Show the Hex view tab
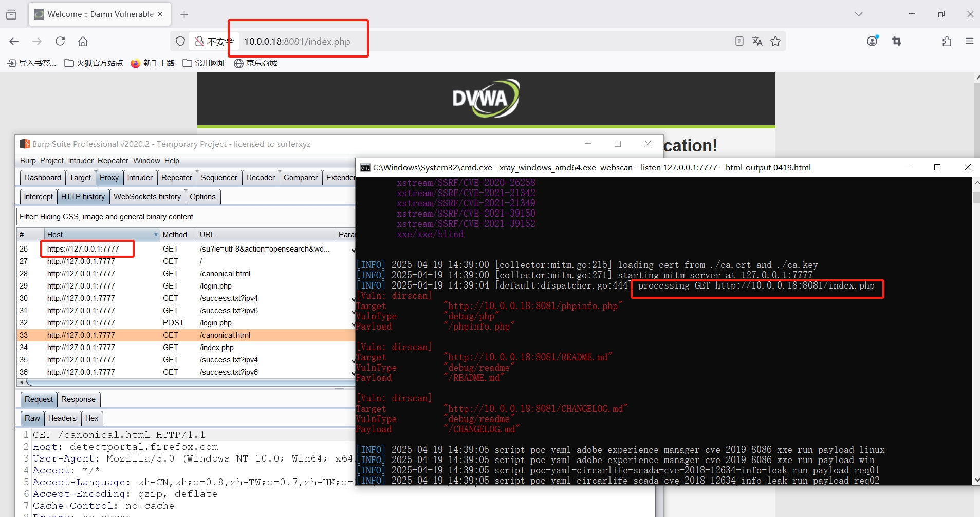This screenshot has width=980, height=517. (x=91, y=418)
